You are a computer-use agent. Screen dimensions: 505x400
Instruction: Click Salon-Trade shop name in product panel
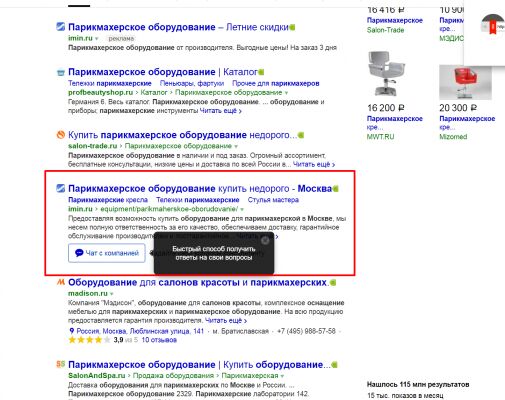pos(385,30)
